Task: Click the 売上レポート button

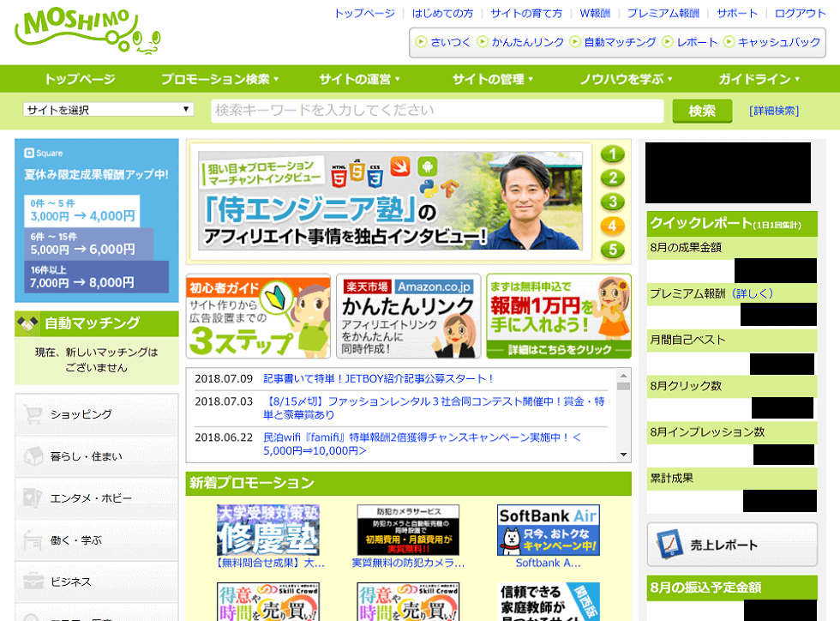Action: pyautogui.click(x=732, y=545)
